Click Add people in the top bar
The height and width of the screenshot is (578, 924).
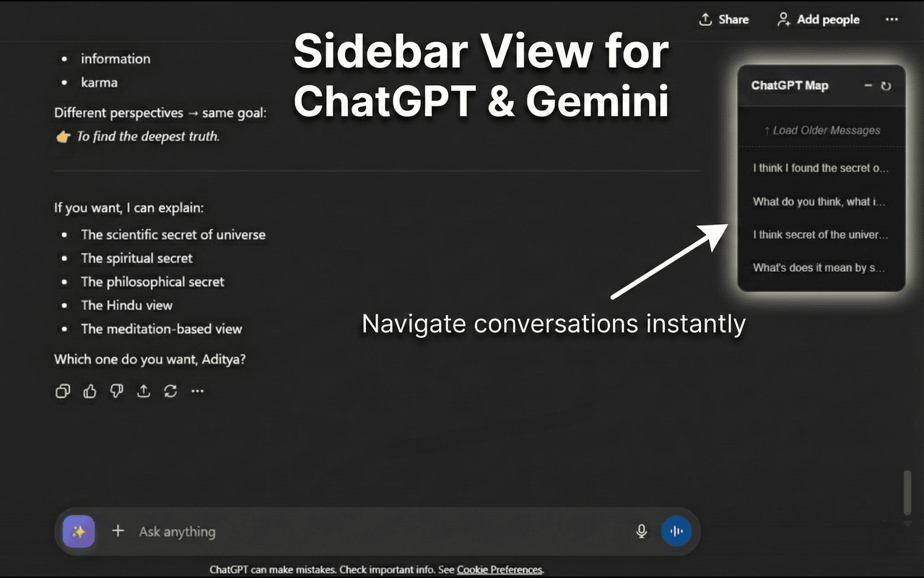click(x=817, y=20)
